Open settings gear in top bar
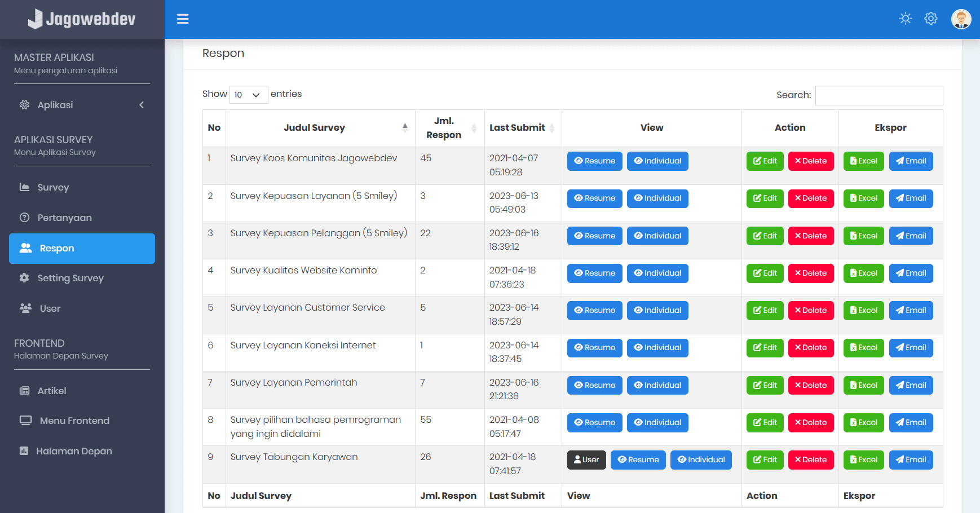Viewport: 980px width, 513px height. pos(931,19)
